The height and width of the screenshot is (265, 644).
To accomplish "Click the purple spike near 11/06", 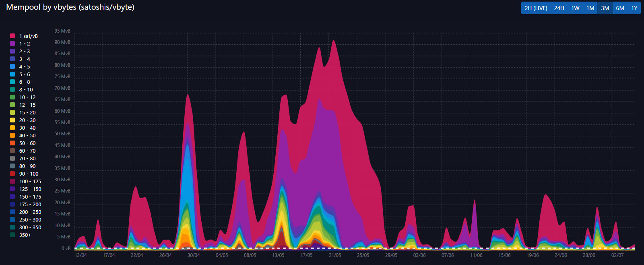I will click(475, 201).
